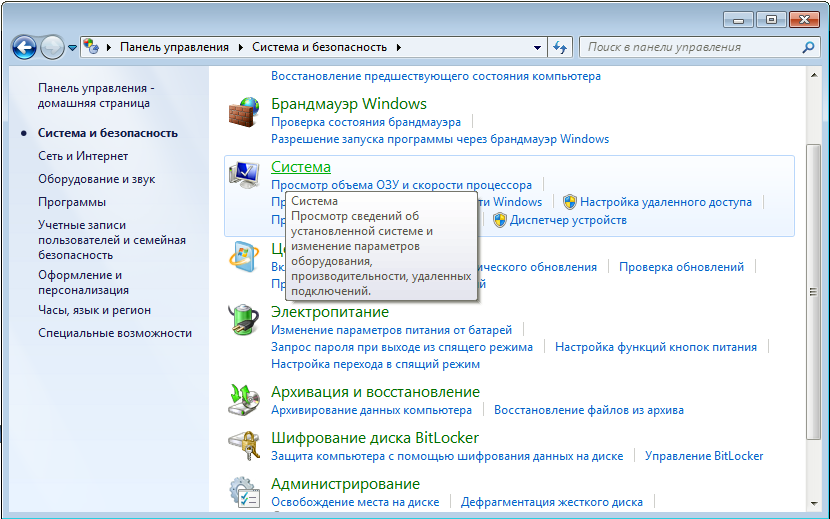The image size is (830, 519).
Task: Open Сеть и Интернет category
Action: (x=83, y=156)
